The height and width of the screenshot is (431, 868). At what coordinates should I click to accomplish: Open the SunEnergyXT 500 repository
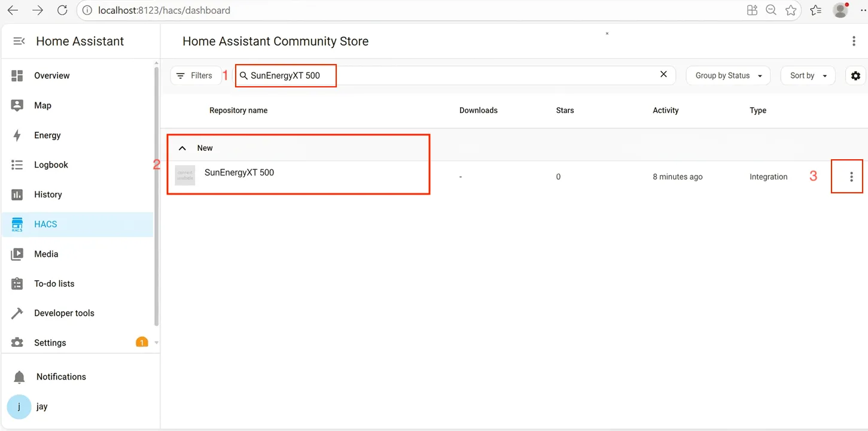coord(239,173)
